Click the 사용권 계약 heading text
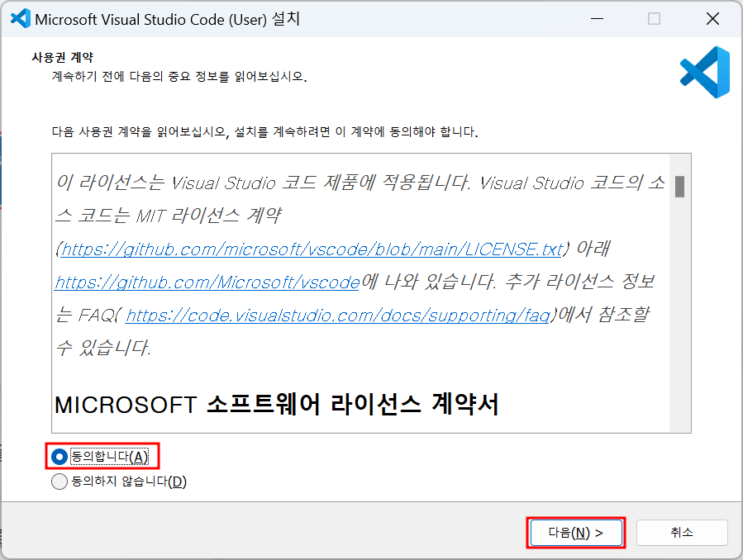743x560 pixels. click(x=63, y=57)
